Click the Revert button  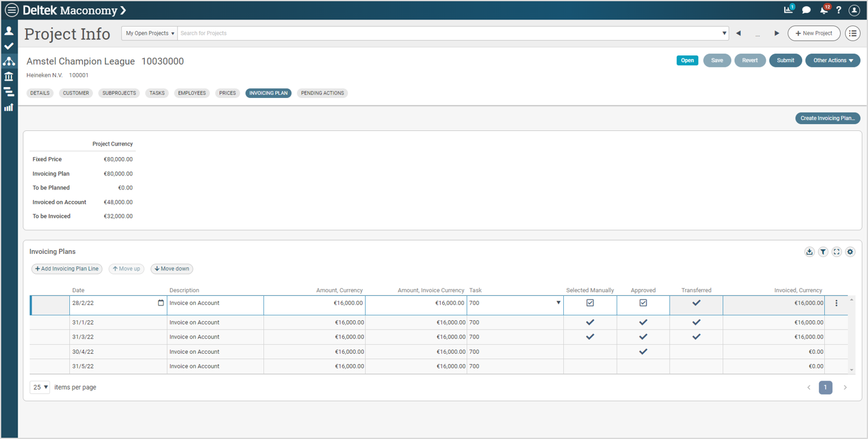750,60
